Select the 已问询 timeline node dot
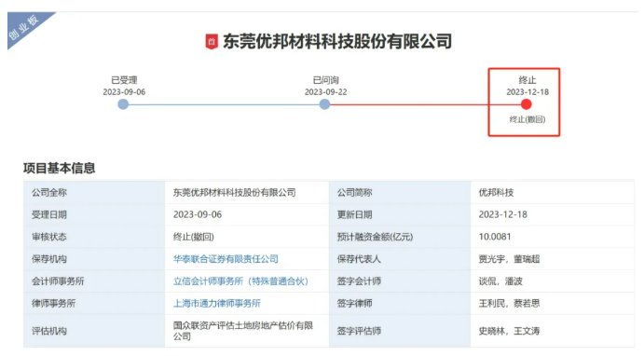The width and height of the screenshot is (644, 356). [325, 104]
